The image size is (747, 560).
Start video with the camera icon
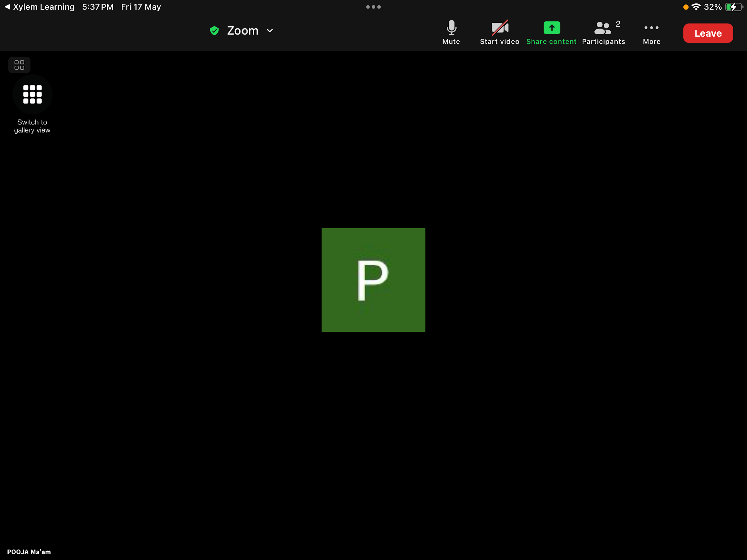tap(500, 33)
